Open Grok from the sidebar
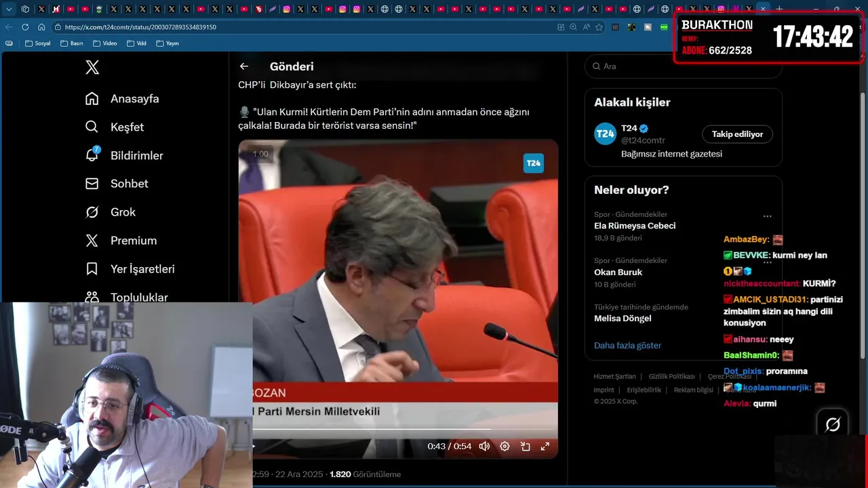The width and height of the screenshot is (868, 488). click(x=110, y=212)
